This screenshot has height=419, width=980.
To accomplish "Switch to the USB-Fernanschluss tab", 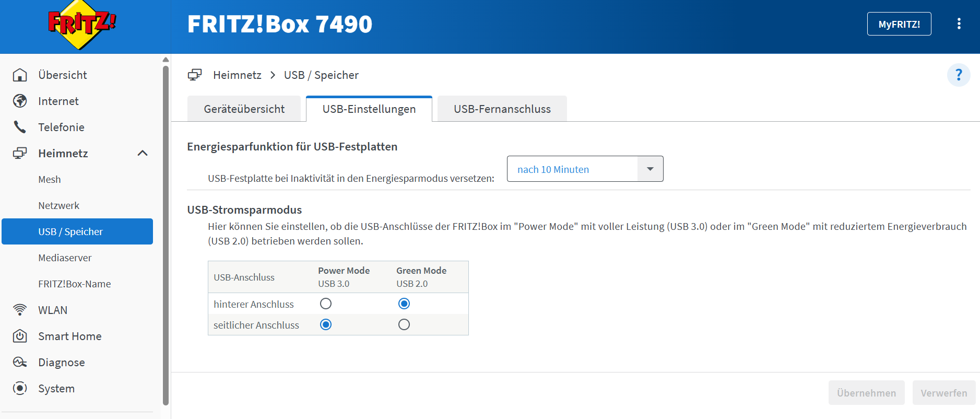I will [x=502, y=109].
